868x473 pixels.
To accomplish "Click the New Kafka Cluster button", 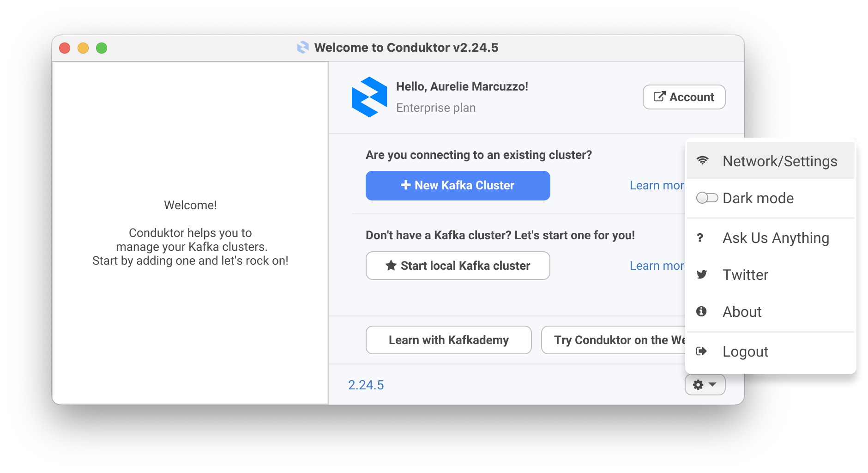I will pyautogui.click(x=458, y=186).
